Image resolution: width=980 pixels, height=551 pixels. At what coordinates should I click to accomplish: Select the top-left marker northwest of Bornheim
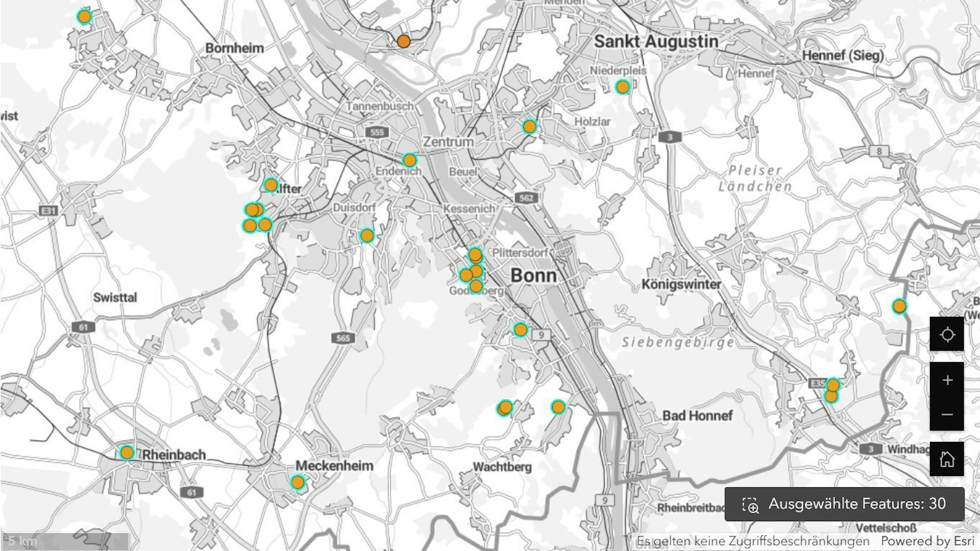84,17
